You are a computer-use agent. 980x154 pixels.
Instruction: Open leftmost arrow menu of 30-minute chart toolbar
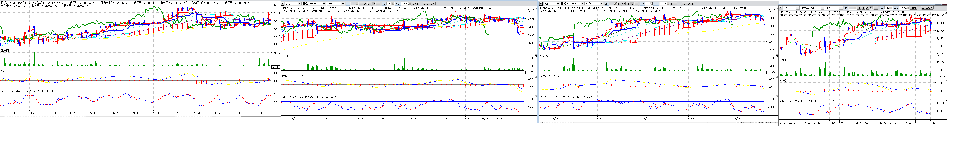point(541,4)
